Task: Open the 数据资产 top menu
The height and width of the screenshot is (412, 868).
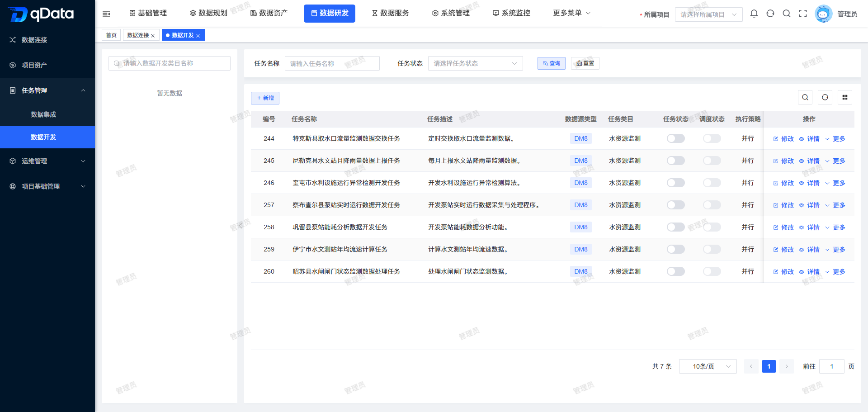Action: click(x=269, y=13)
